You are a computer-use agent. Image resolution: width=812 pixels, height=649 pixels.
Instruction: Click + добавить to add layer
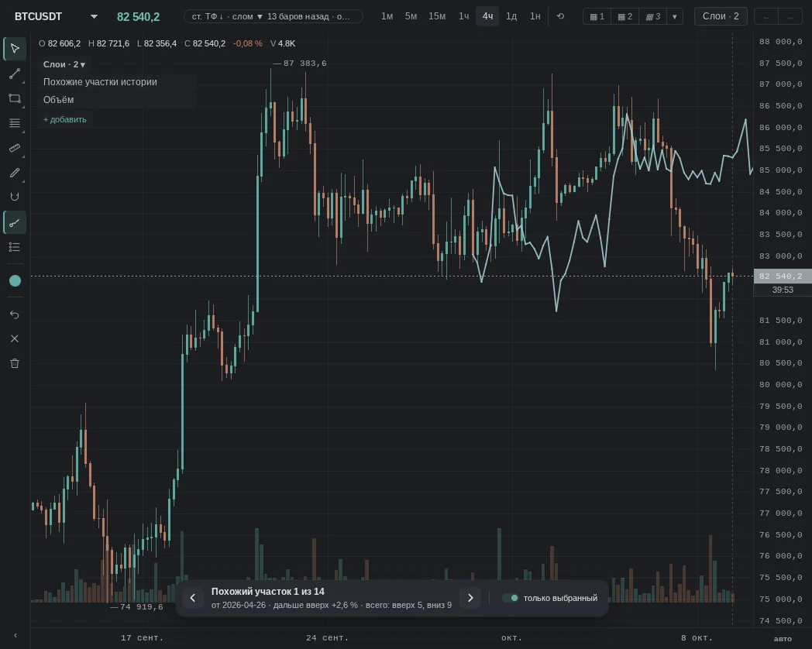(65, 119)
